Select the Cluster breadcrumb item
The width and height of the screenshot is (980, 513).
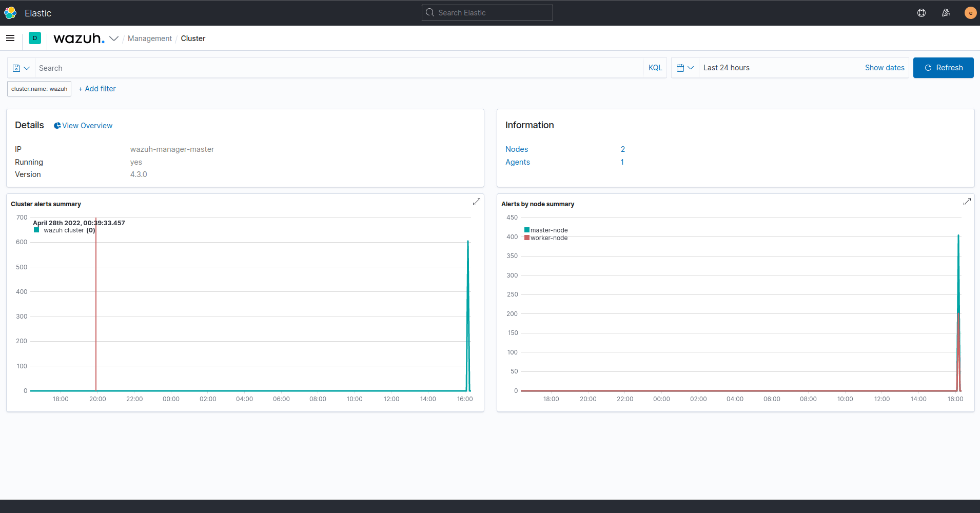tap(193, 38)
